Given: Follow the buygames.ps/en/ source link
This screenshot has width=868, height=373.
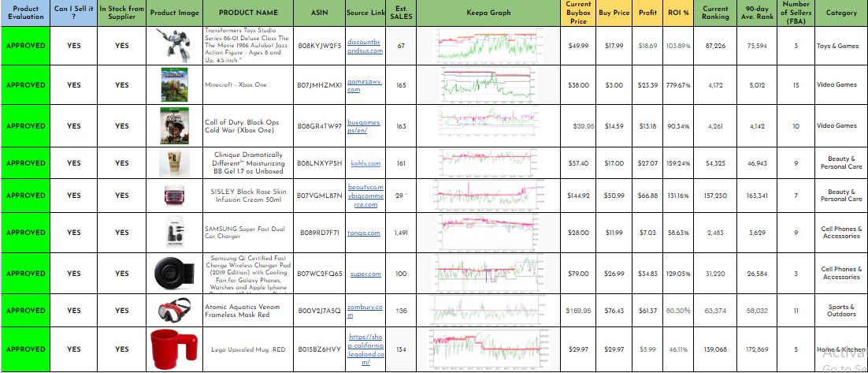Looking at the screenshot, I should coord(364,126).
